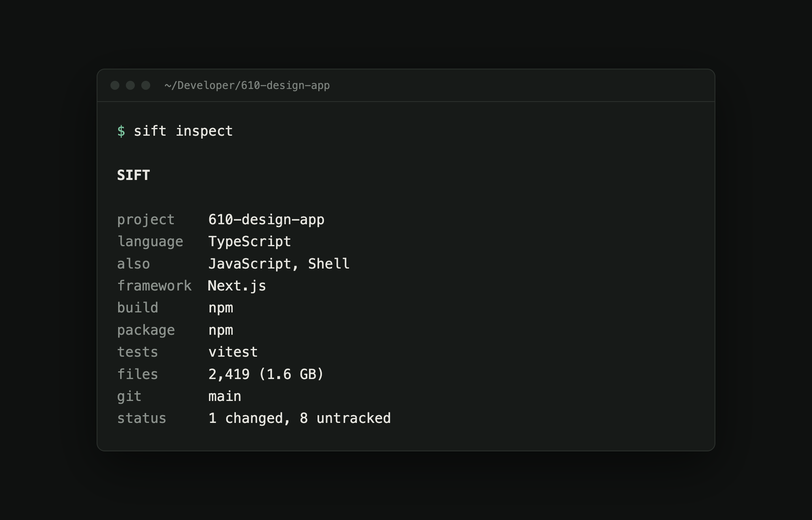Select the Next.js value

(x=237, y=286)
